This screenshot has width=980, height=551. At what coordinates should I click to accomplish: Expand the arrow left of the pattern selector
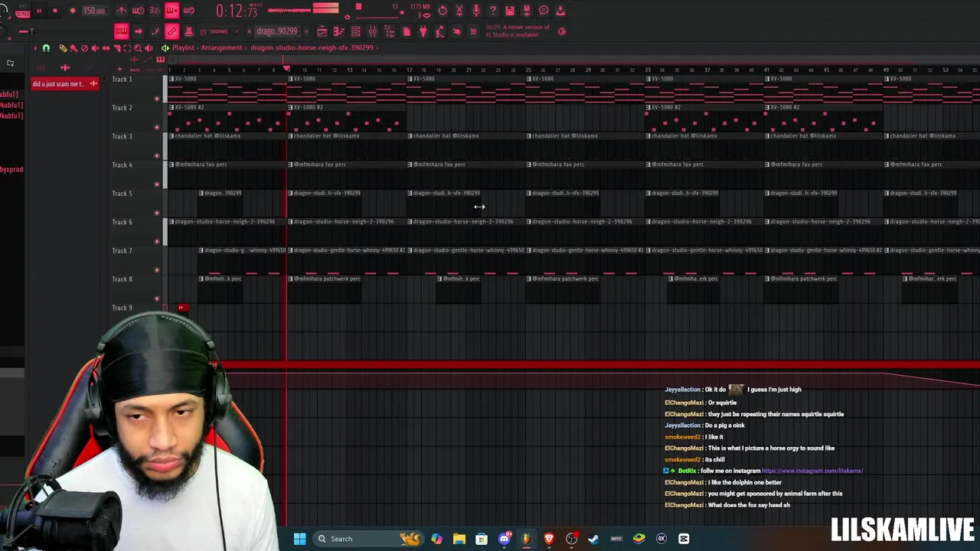pos(250,31)
